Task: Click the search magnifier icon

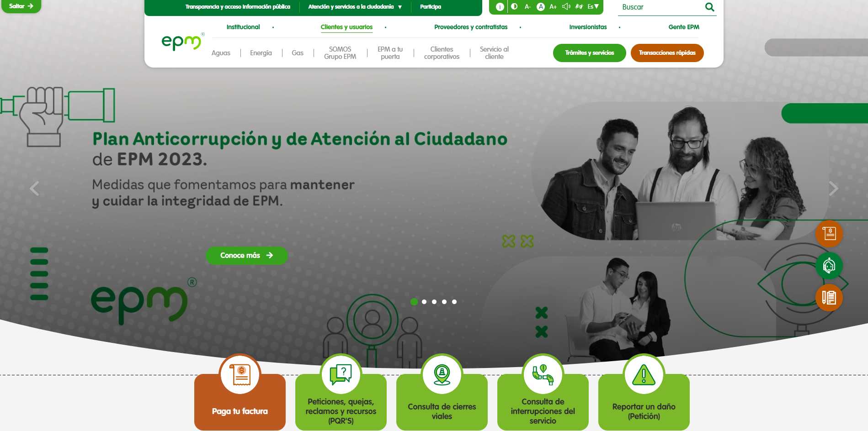Action: pyautogui.click(x=709, y=7)
